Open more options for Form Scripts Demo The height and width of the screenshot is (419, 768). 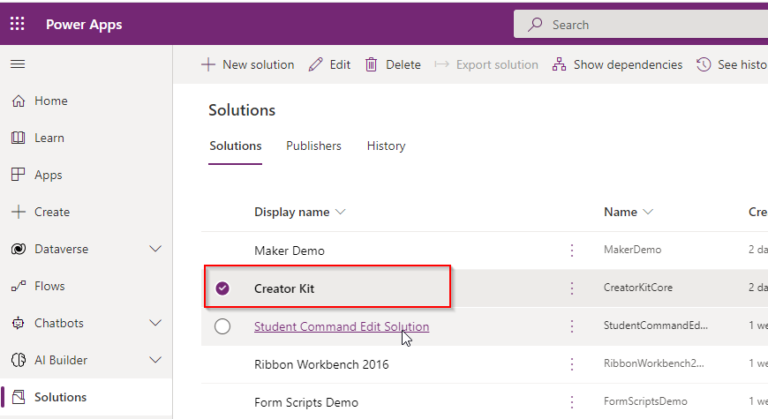tap(572, 402)
